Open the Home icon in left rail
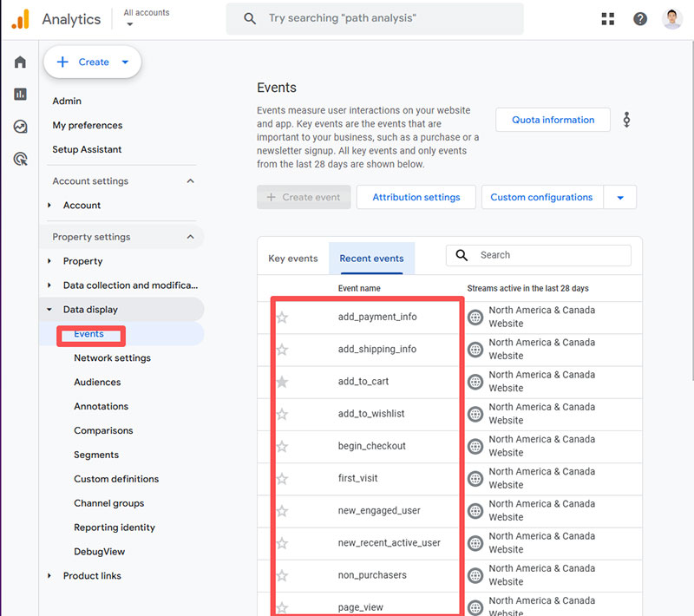The width and height of the screenshot is (694, 616). pos(20,62)
